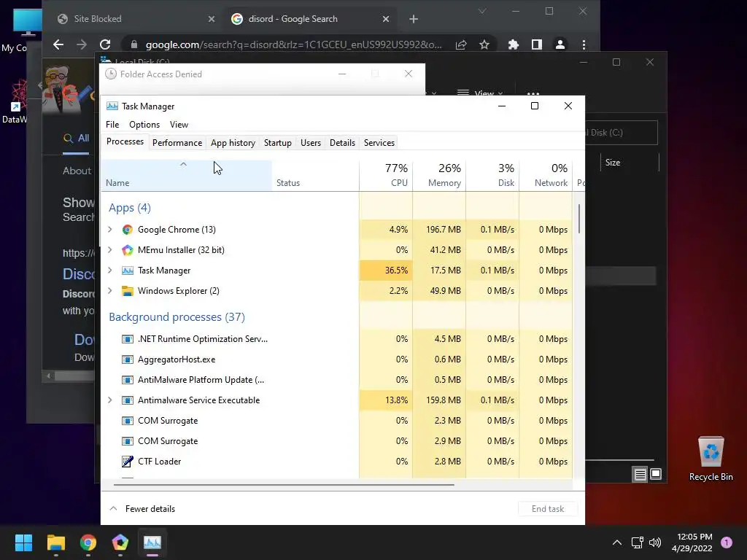Open volume control in system tray
747x560 pixels.
(656, 542)
